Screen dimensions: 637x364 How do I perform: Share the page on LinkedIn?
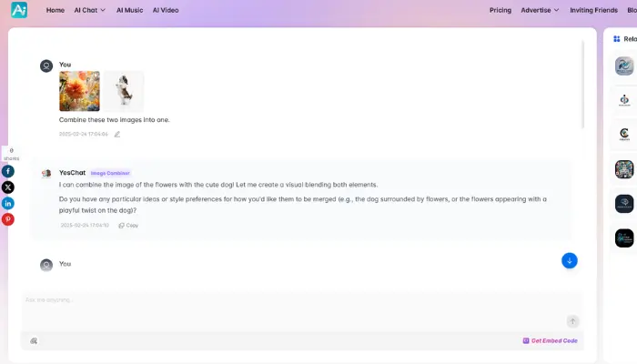click(7, 203)
